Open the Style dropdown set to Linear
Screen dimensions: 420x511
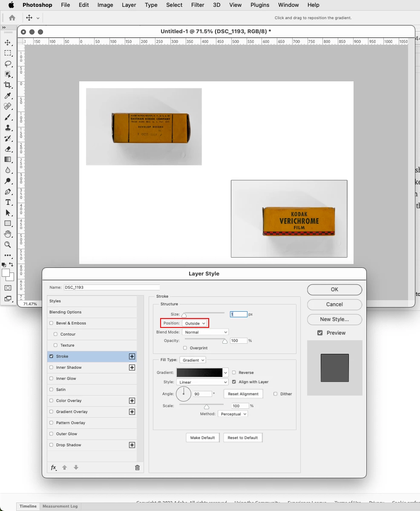[202, 382]
